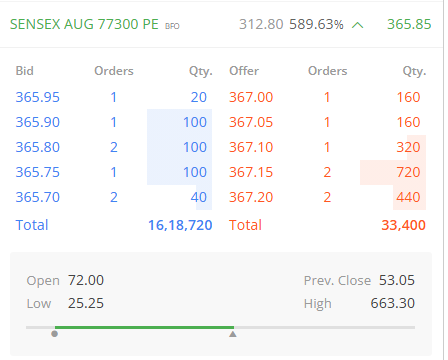Click offer quantity 720

[408, 172]
